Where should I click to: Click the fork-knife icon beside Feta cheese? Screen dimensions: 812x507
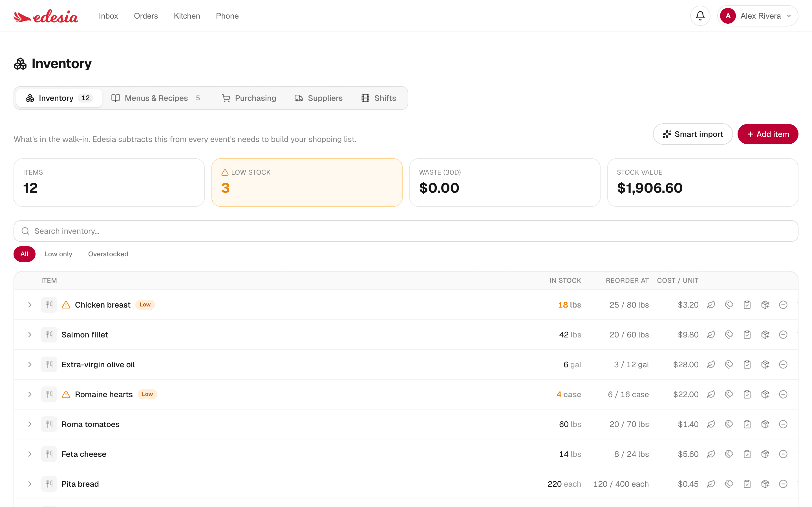[x=49, y=454]
